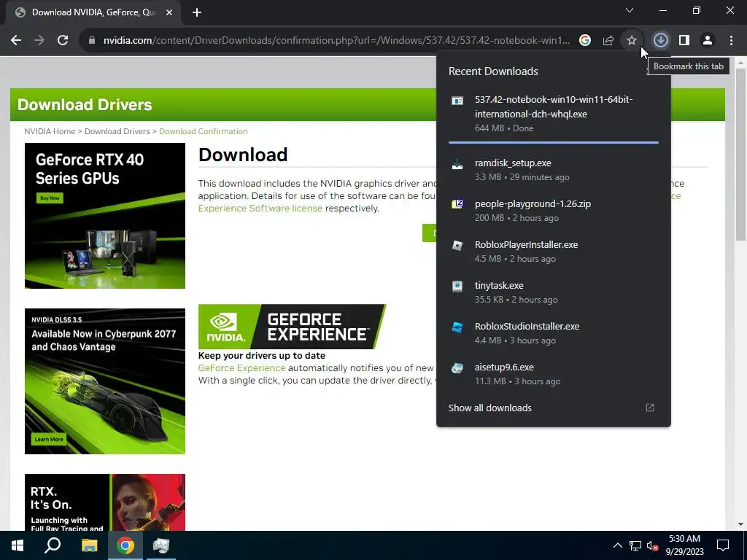Go to NVIDIA Home breadcrumb

(x=50, y=131)
